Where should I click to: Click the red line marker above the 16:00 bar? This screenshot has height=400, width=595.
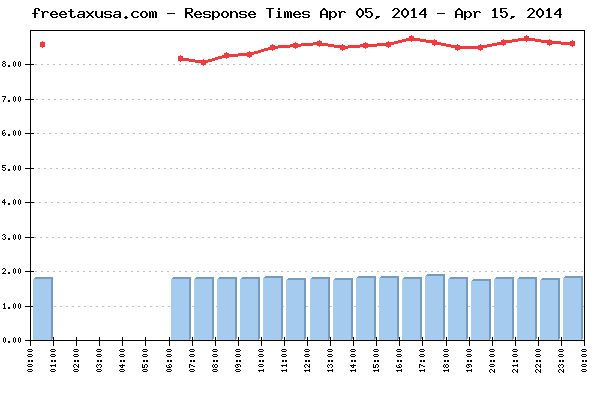click(x=412, y=39)
